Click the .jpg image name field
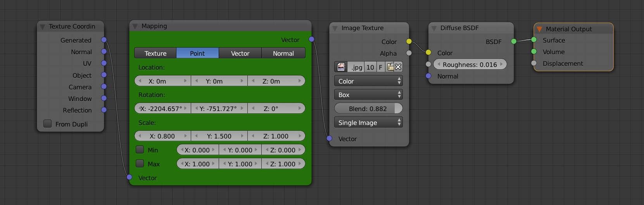Viewport: 644px width, 205px height. tap(356, 67)
